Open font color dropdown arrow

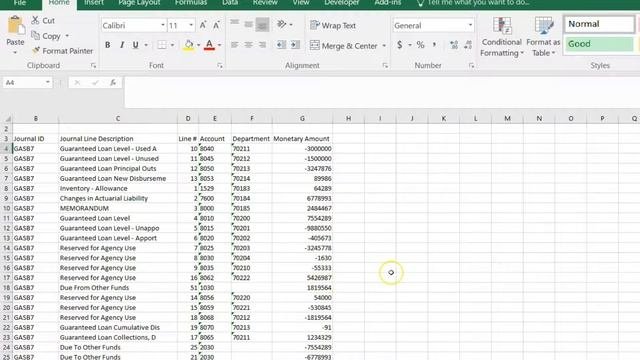click(x=220, y=45)
